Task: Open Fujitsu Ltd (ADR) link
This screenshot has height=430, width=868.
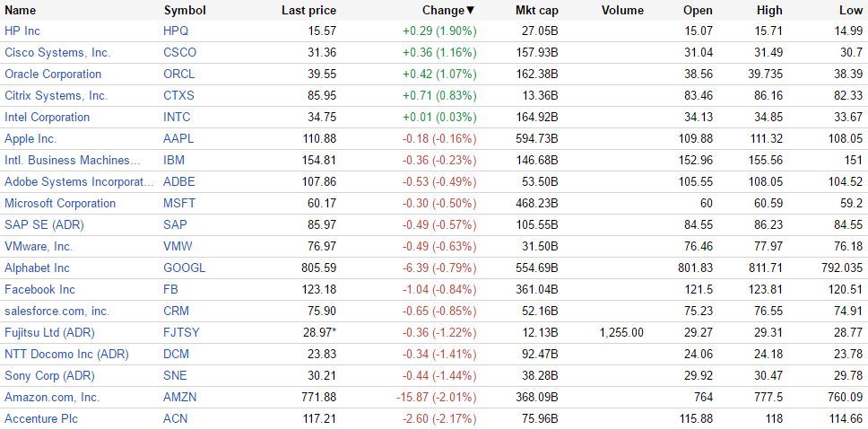Action: [x=49, y=332]
